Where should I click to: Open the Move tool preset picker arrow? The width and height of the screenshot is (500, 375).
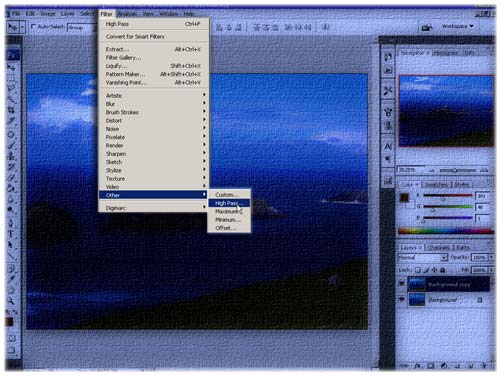pyautogui.click(x=22, y=27)
